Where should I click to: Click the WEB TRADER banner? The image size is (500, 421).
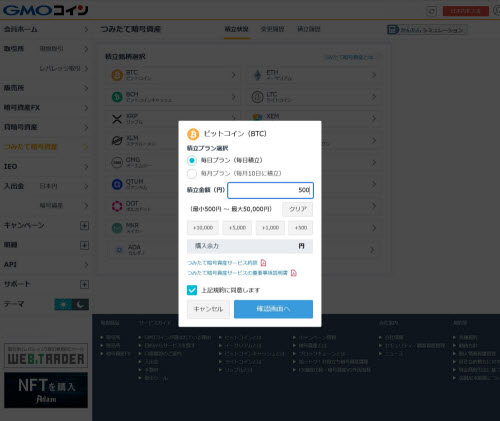[x=46, y=356]
